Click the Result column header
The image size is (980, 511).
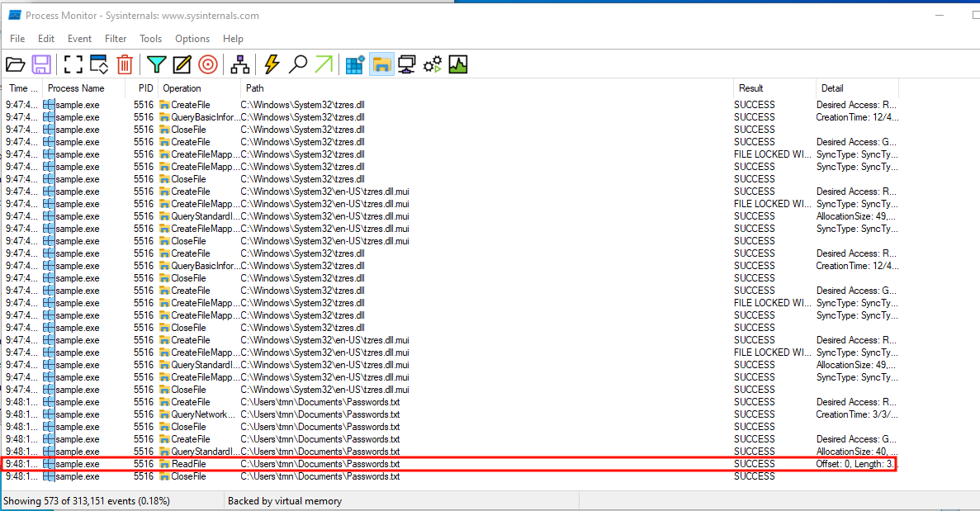click(x=751, y=88)
